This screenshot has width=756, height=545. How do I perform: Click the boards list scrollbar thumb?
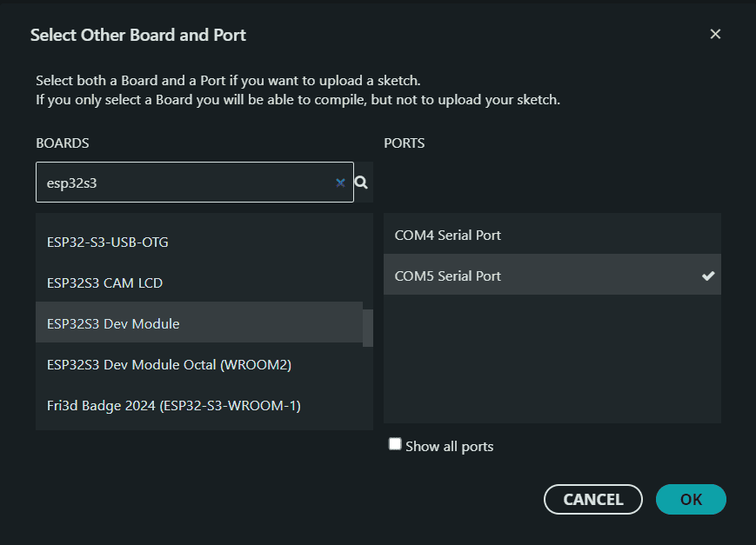click(x=368, y=329)
